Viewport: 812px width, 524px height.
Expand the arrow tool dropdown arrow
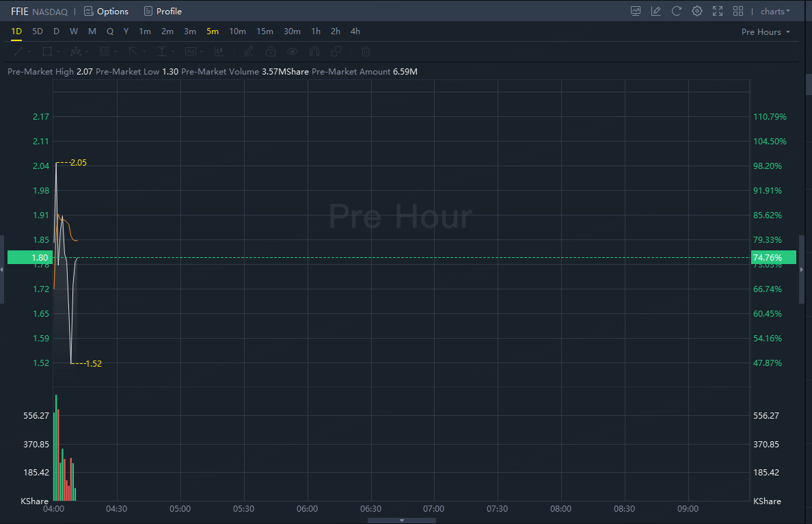tap(144, 52)
